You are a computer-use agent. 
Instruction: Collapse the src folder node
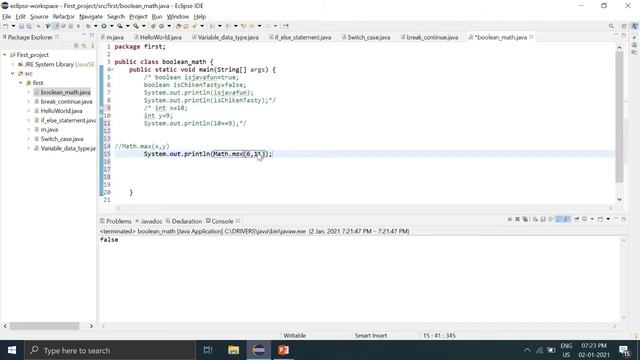point(13,73)
